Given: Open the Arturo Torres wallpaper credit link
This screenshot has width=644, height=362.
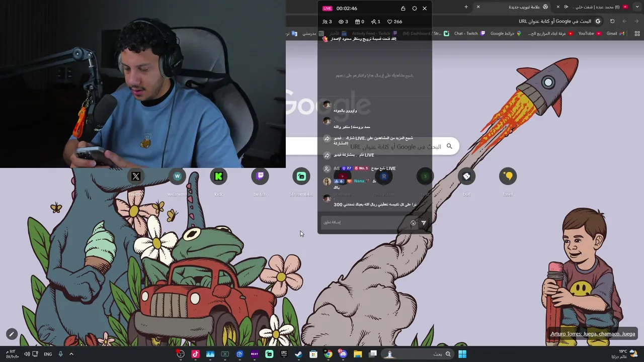Looking at the screenshot, I should coord(593,334).
